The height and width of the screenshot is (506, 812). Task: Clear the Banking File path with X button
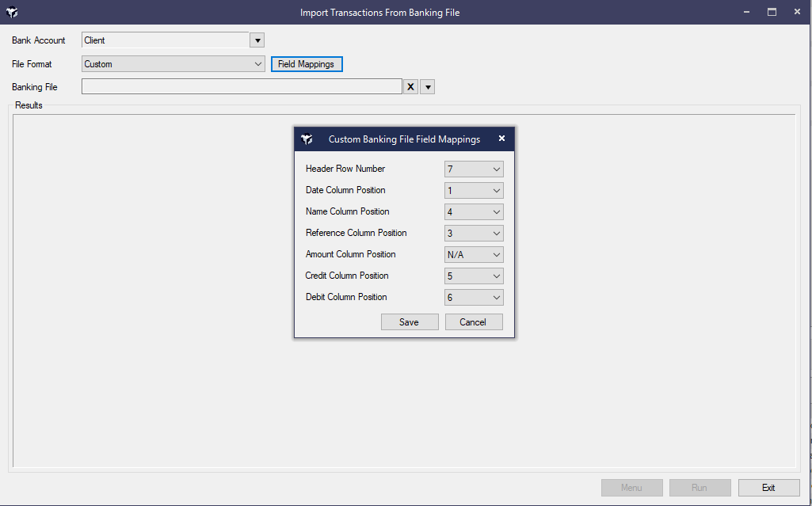coord(410,87)
